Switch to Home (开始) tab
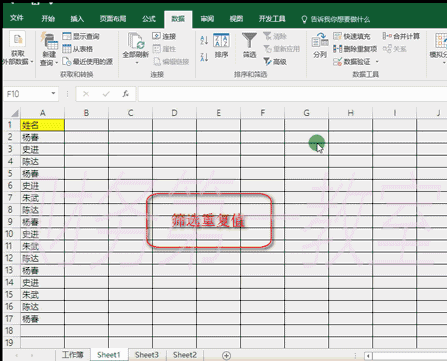Screen dimensions: 447x361 click(48, 19)
